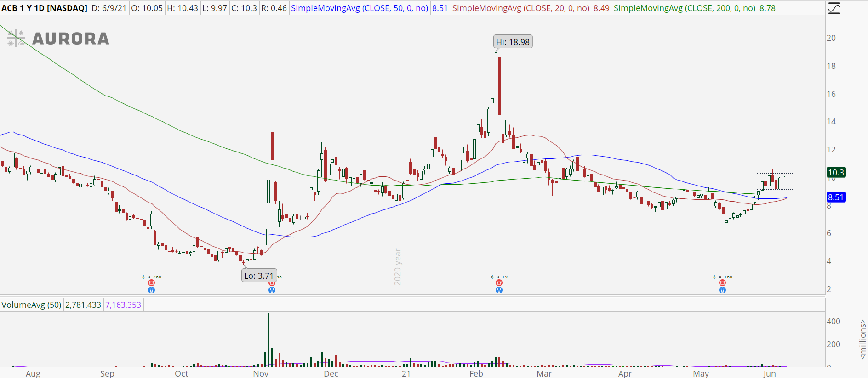868x378 pixels.
Task: Click the $-0.286 earnings estimate label
Action: point(152,277)
